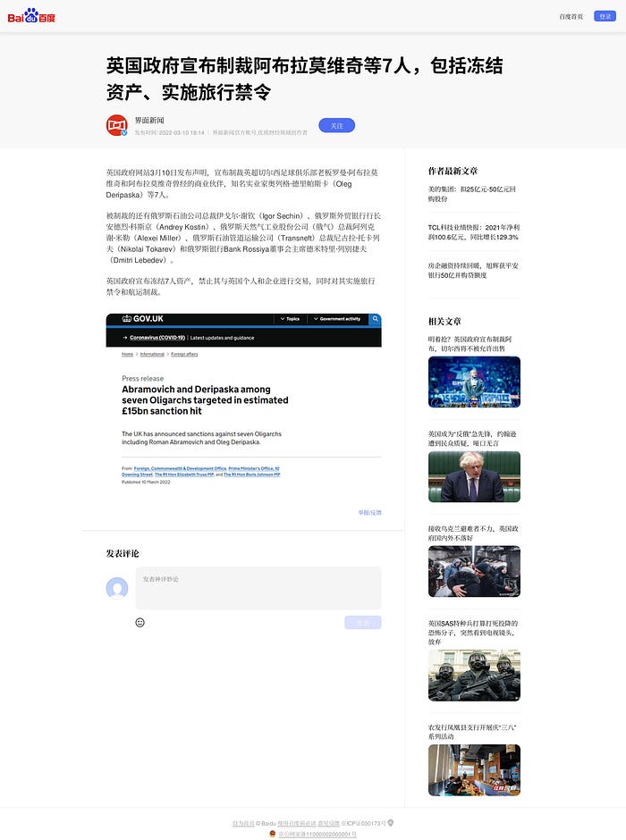
Task: Click the 界面新闻 author avatar
Action: [116, 125]
